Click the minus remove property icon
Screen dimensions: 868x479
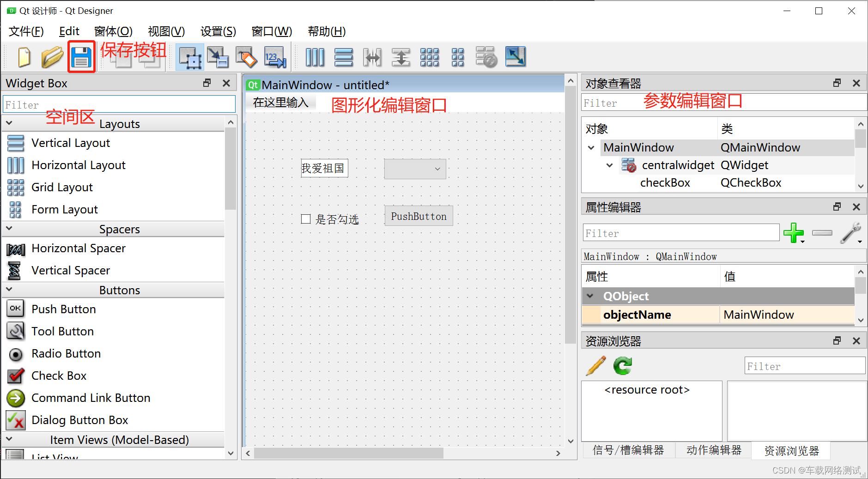[x=822, y=233]
